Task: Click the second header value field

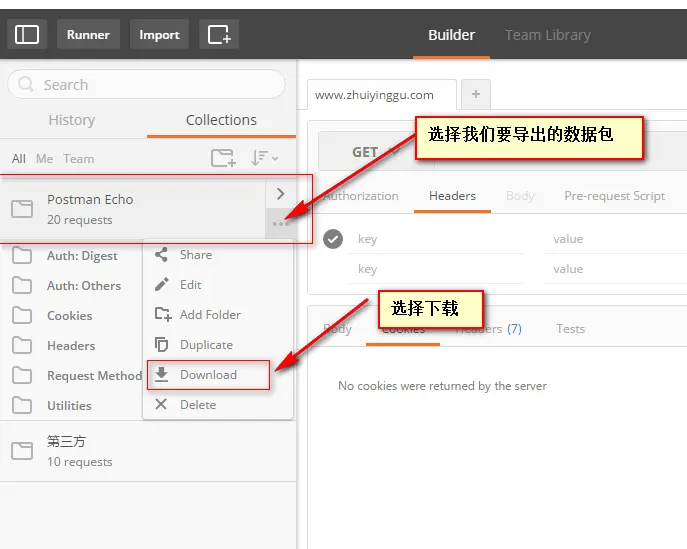Action: point(615,269)
